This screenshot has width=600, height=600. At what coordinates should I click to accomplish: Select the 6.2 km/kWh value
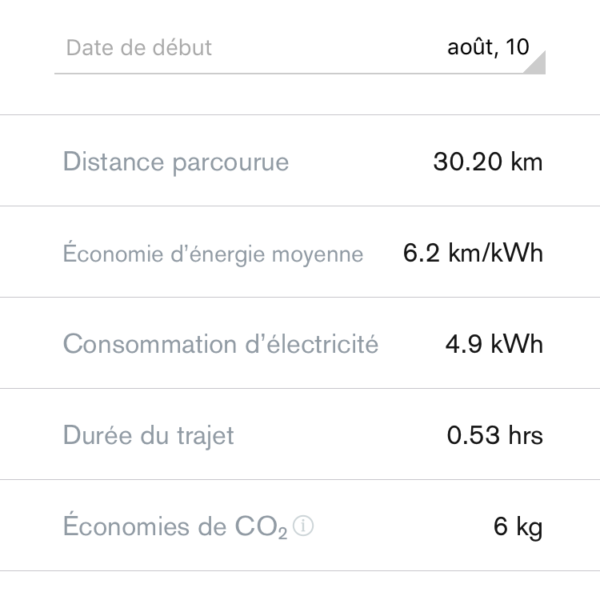473,254
